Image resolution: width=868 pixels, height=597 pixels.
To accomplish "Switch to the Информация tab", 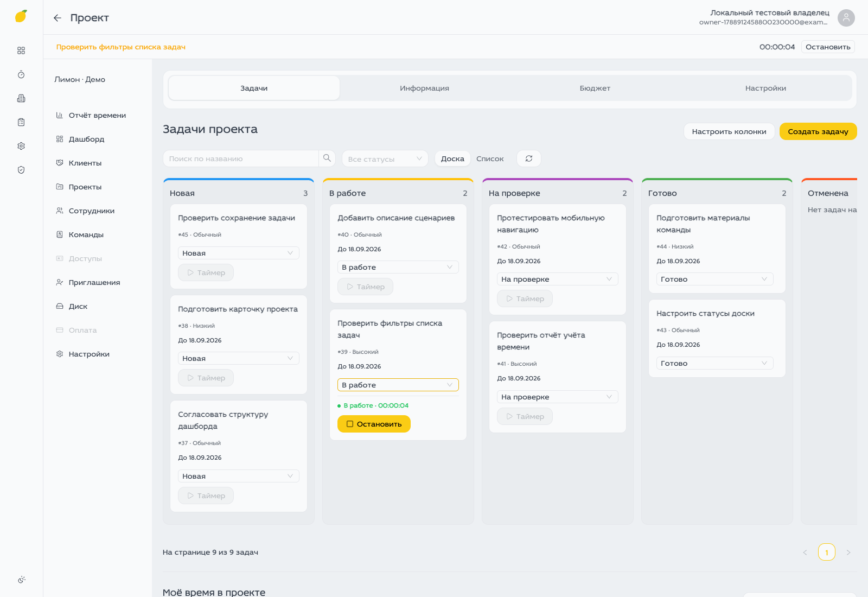I will (425, 88).
